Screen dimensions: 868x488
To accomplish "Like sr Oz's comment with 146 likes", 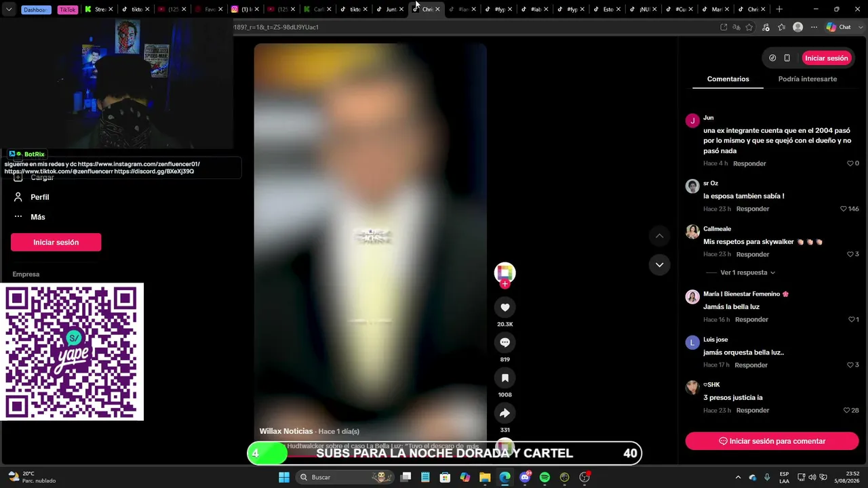I will coord(844,209).
